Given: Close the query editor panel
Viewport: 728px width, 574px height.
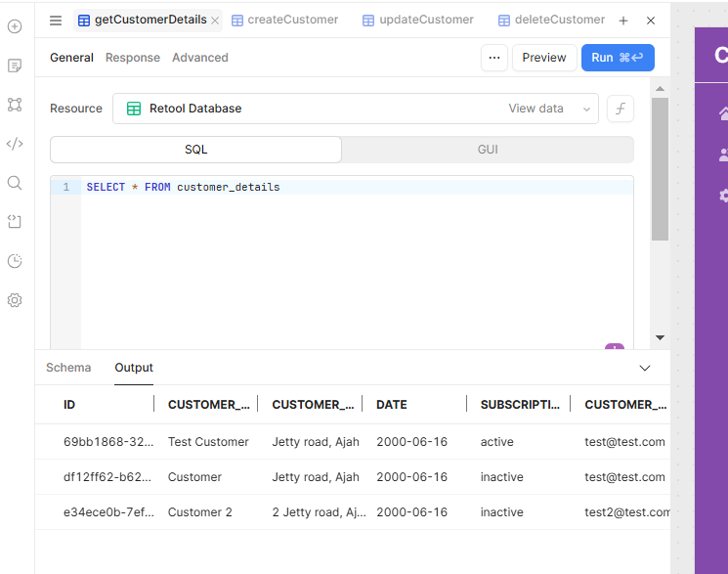Looking at the screenshot, I should tap(651, 21).
